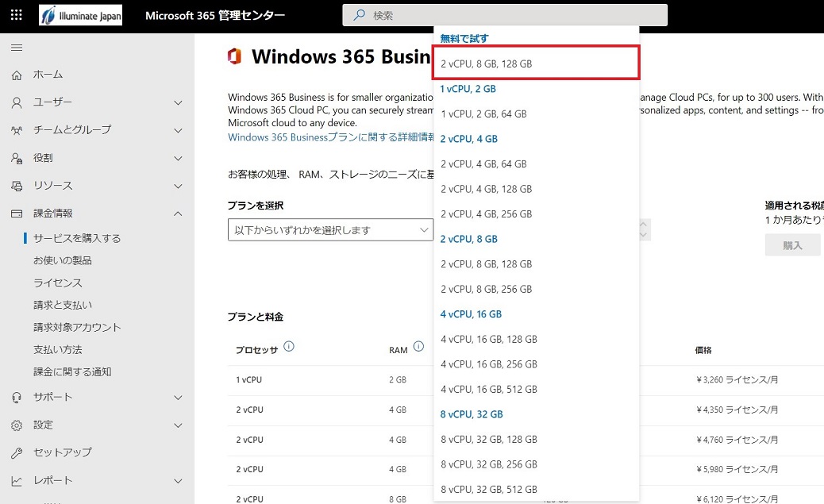Screen dimensions: 824x504
Task: Click the ホーム house icon
Action: (x=17, y=75)
